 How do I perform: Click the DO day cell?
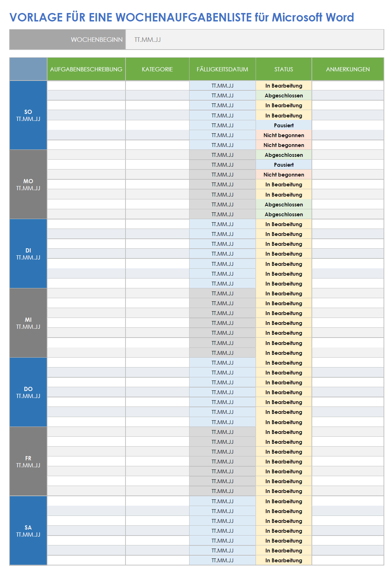pyautogui.click(x=28, y=392)
